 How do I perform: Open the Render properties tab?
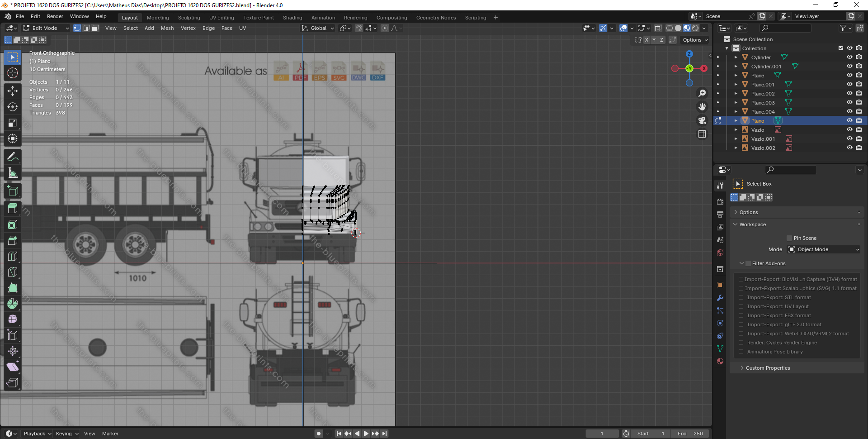[x=720, y=201]
